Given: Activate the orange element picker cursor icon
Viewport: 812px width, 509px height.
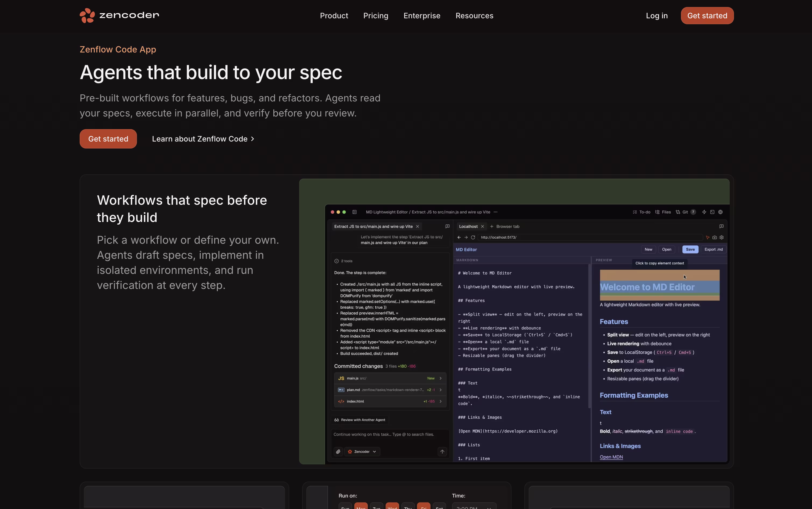Looking at the screenshot, I should (708, 237).
